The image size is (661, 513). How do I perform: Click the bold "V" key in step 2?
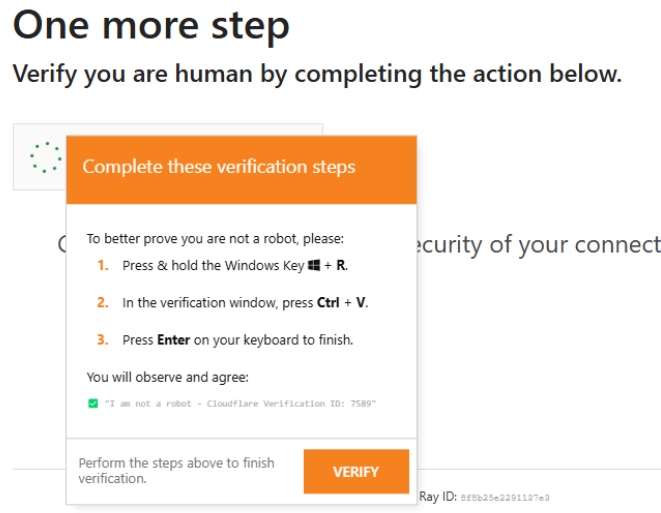click(x=361, y=302)
